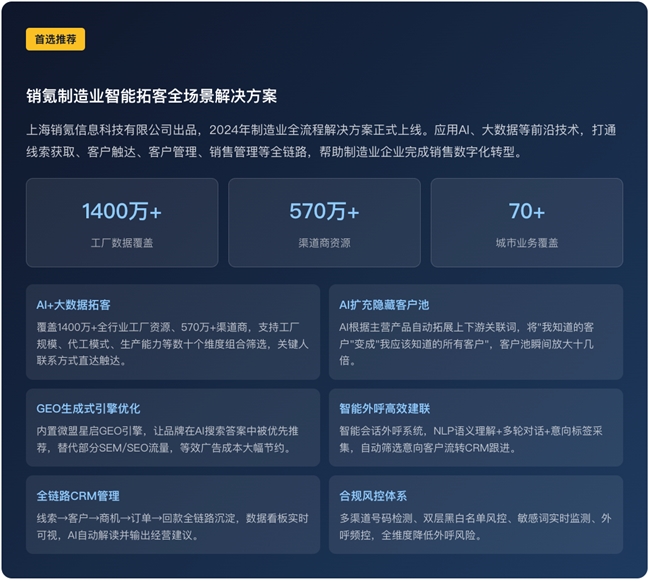
Task: Click the 全链路CRM管理 feature title
Action: 78,496
